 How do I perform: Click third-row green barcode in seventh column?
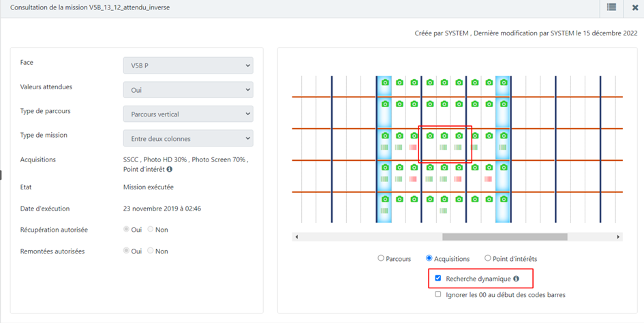(474, 147)
